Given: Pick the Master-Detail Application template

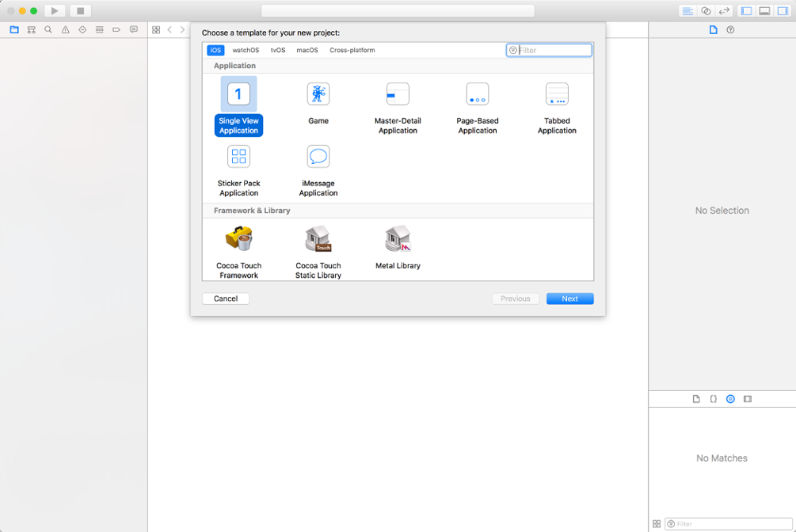Looking at the screenshot, I should click(x=398, y=106).
